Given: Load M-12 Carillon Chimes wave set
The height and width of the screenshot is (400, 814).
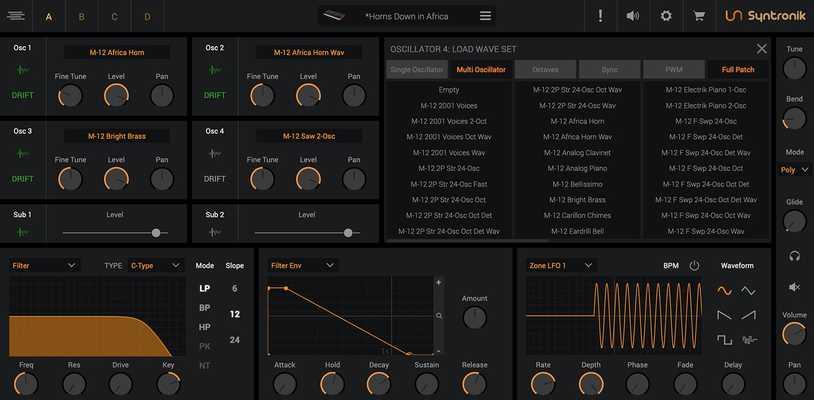Looking at the screenshot, I should [x=577, y=215].
